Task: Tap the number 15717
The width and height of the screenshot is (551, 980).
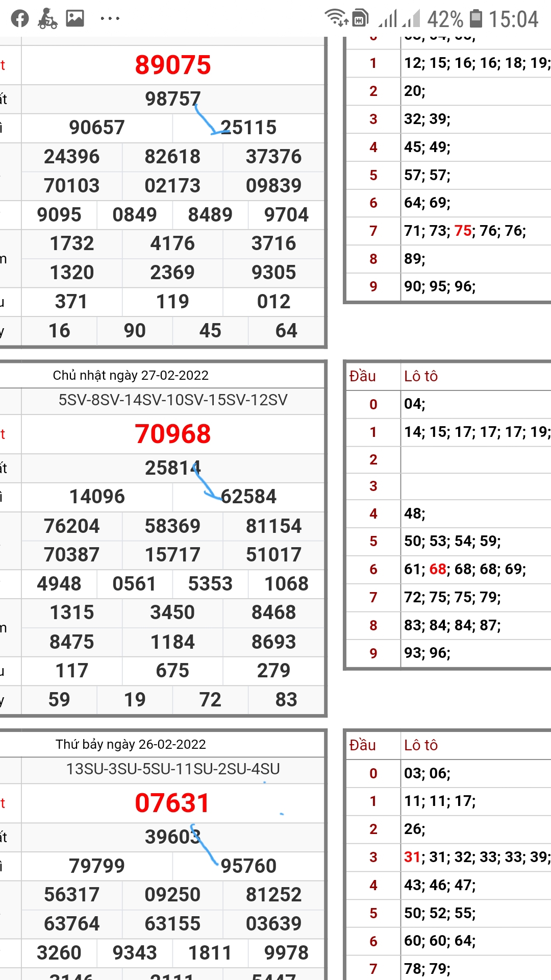Action: [x=173, y=555]
